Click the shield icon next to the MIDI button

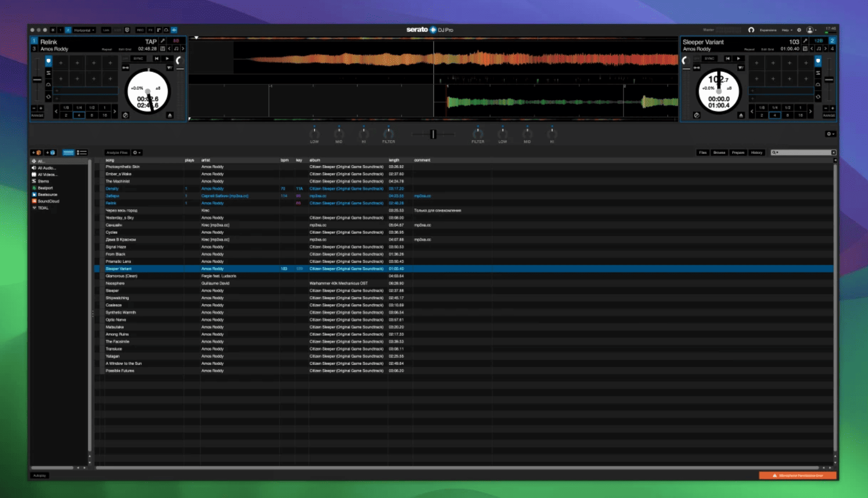[127, 30]
